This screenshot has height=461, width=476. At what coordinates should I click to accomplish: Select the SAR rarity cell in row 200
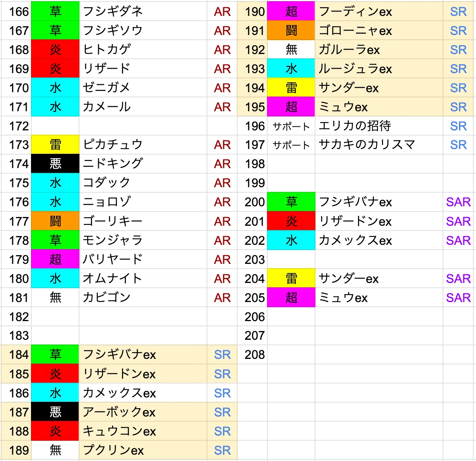pyautogui.click(x=459, y=202)
